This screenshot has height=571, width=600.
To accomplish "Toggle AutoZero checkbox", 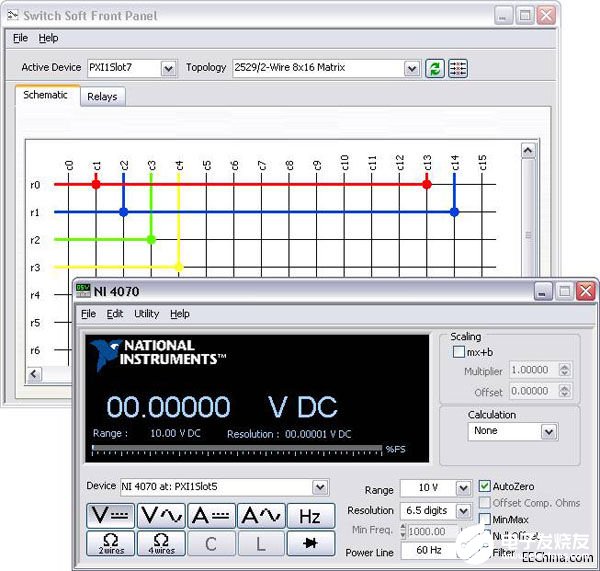I will 484,486.
